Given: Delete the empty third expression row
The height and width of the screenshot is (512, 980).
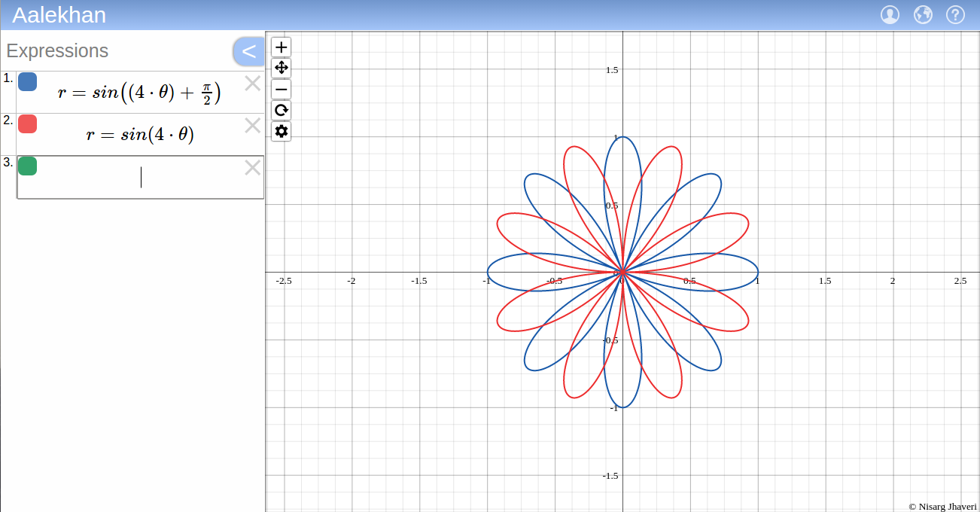Looking at the screenshot, I should tap(253, 168).
